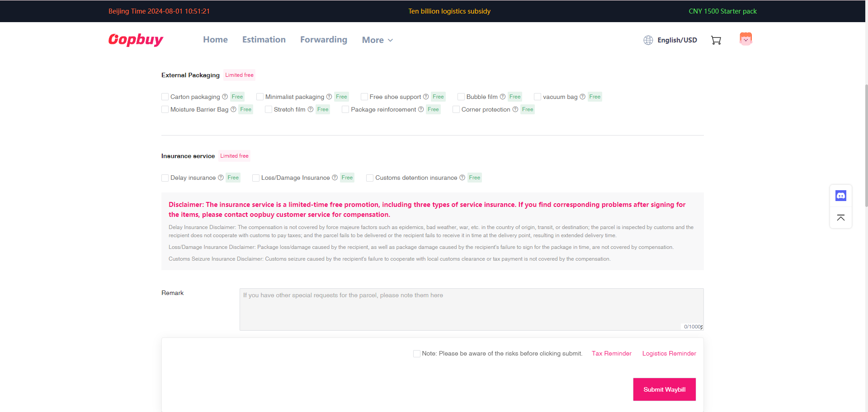The width and height of the screenshot is (868, 412).
Task: Show help for Bubble film
Action: click(503, 97)
